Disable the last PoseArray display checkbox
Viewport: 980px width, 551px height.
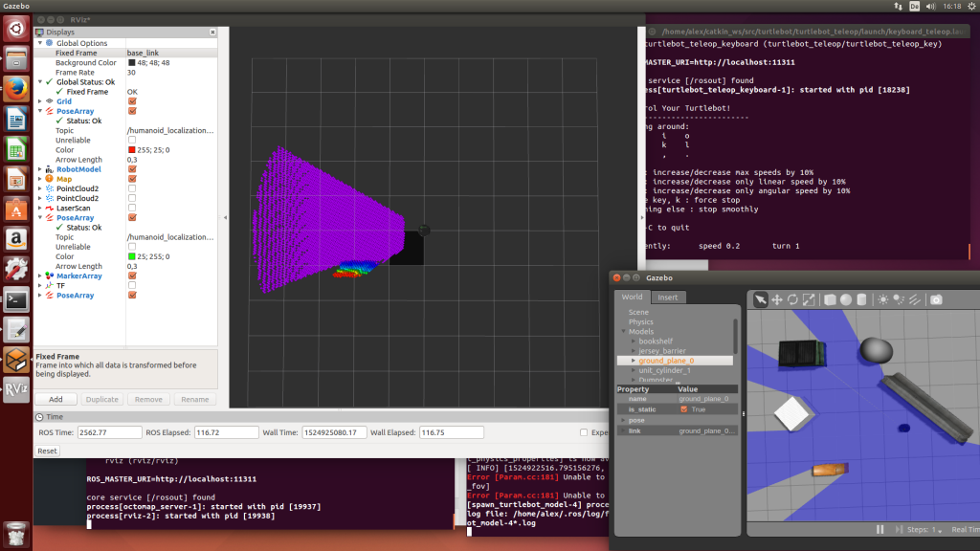pyautogui.click(x=132, y=295)
